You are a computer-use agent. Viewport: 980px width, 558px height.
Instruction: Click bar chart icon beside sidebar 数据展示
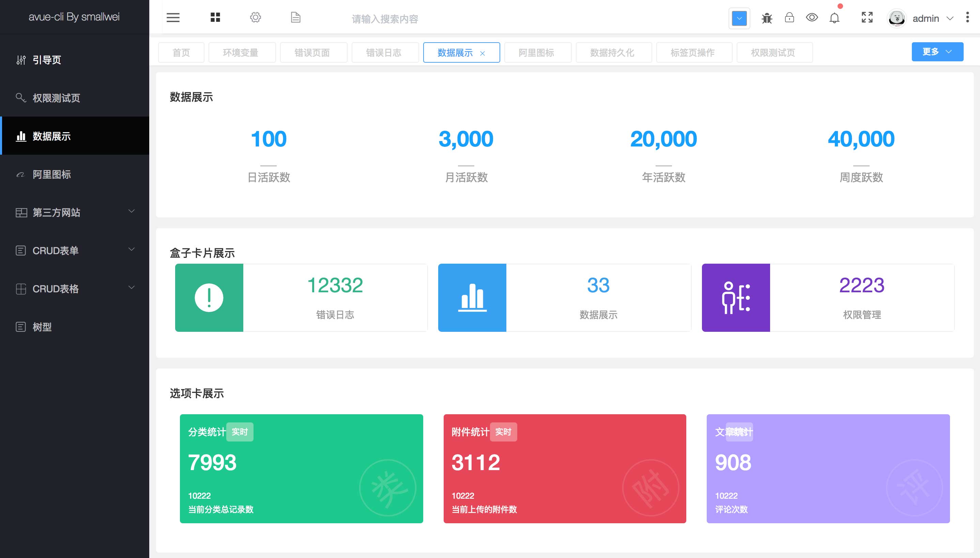(x=21, y=136)
